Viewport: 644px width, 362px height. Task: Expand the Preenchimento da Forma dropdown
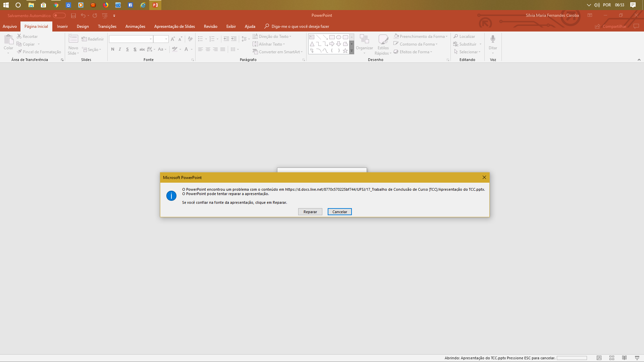point(447,37)
